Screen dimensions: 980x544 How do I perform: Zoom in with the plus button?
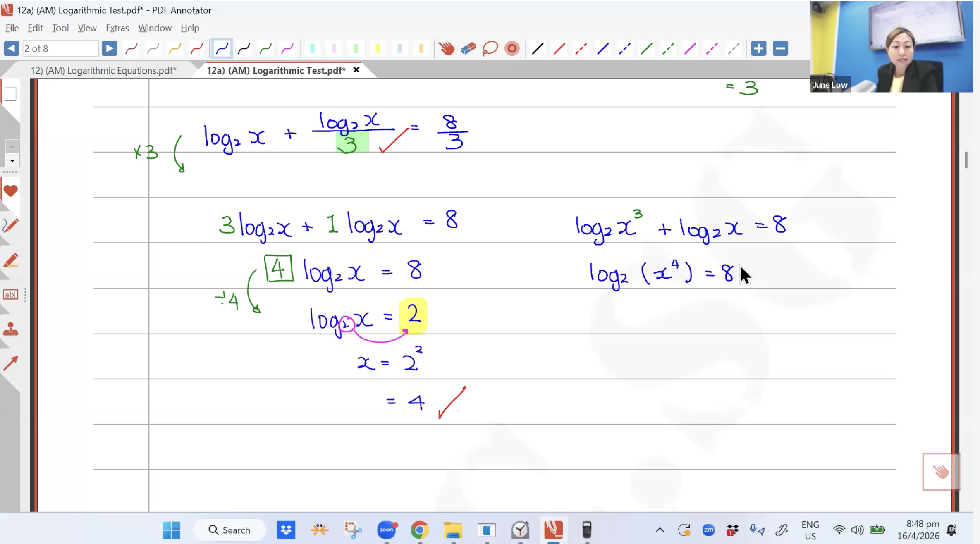click(759, 49)
